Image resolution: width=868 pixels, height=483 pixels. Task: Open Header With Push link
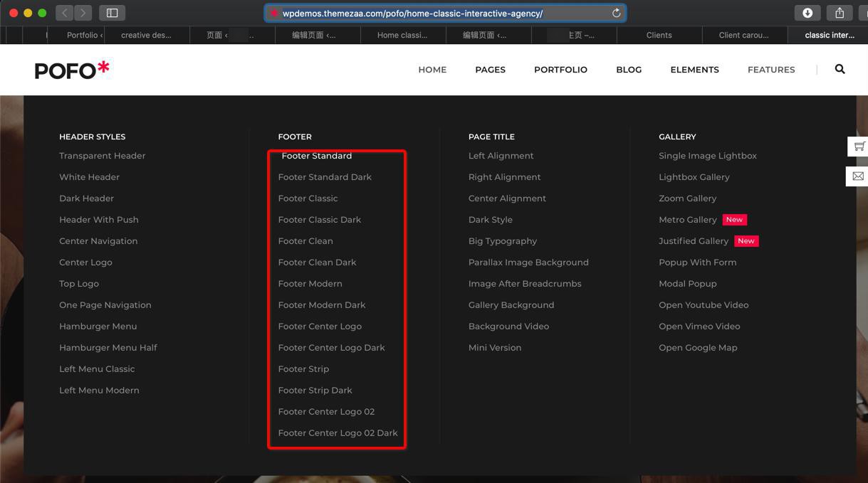click(x=98, y=220)
